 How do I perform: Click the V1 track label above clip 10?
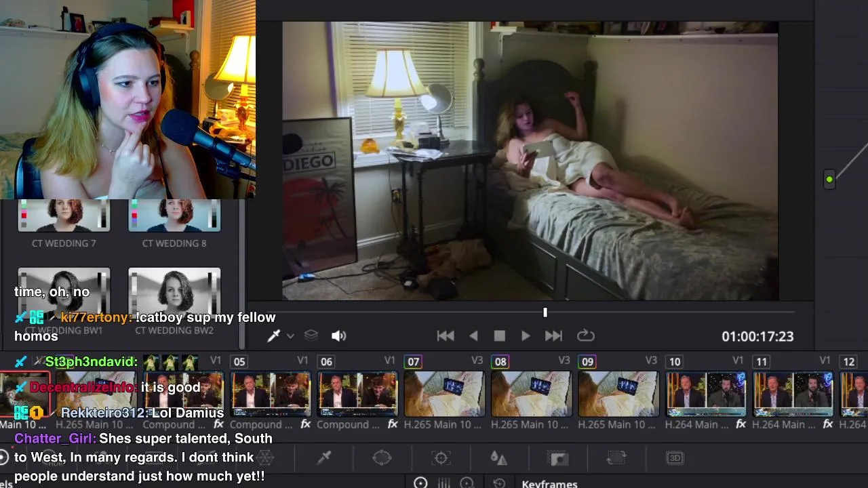coord(738,361)
